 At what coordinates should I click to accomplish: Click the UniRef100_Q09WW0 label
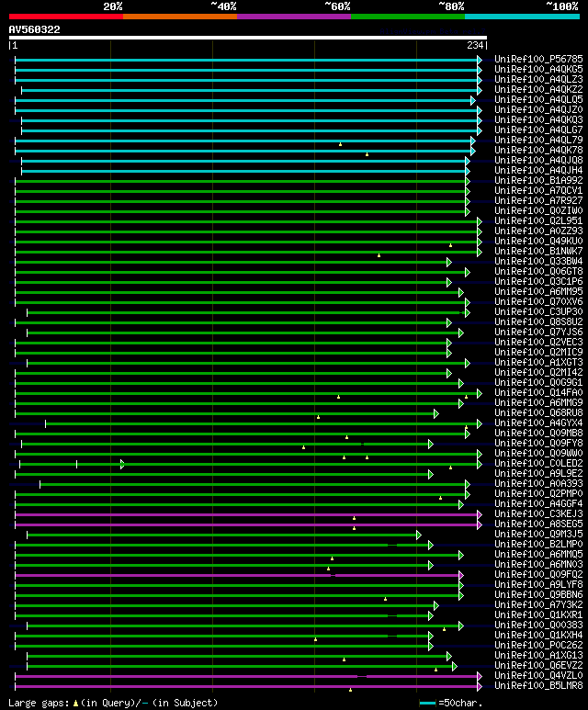click(538, 453)
